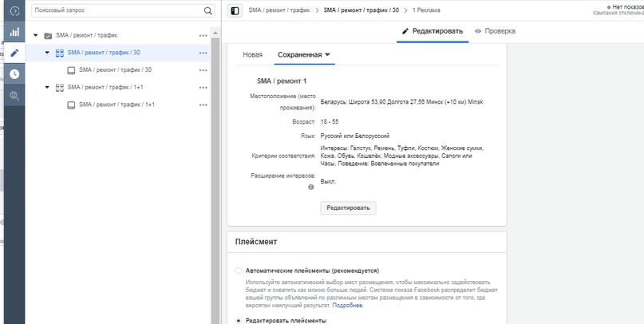Open options for ad set трафик / 30
The width and height of the screenshot is (644, 324).
coord(203,53)
